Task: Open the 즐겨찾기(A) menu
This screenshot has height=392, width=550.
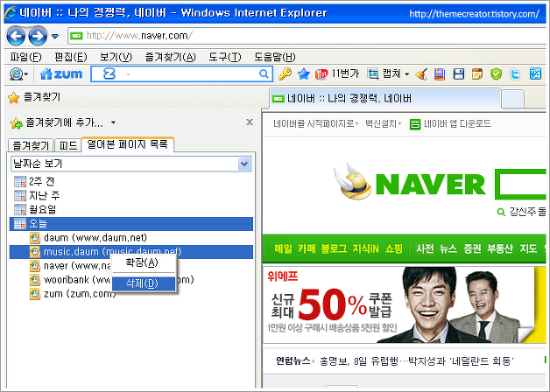Action: point(171,57)
